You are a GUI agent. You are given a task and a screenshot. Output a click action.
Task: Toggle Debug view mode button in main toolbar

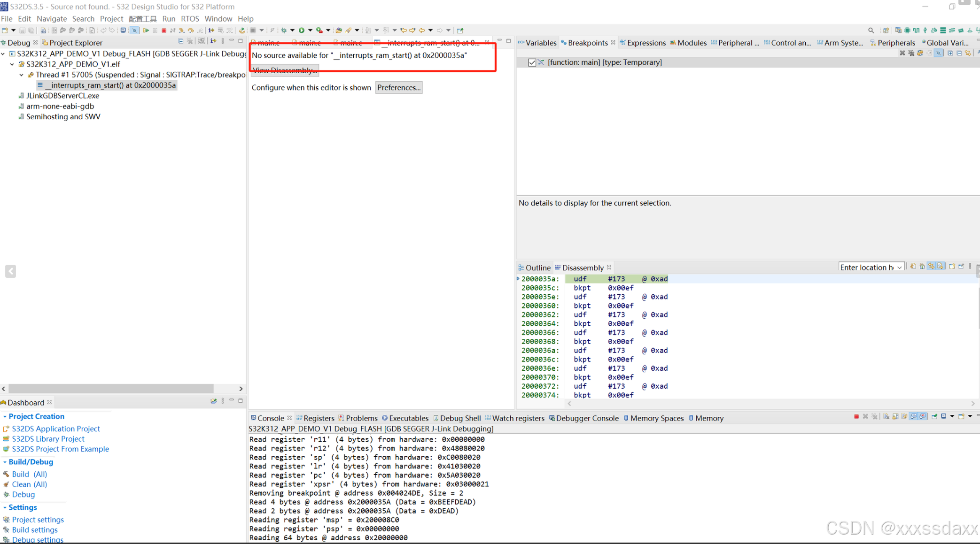click(123, 31)
